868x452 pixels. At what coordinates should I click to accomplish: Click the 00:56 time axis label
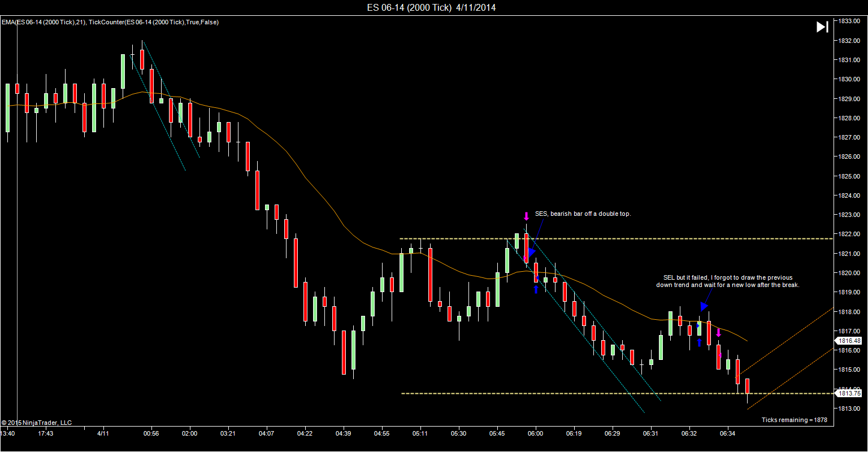pyautogui.click(x=151, y=433)
